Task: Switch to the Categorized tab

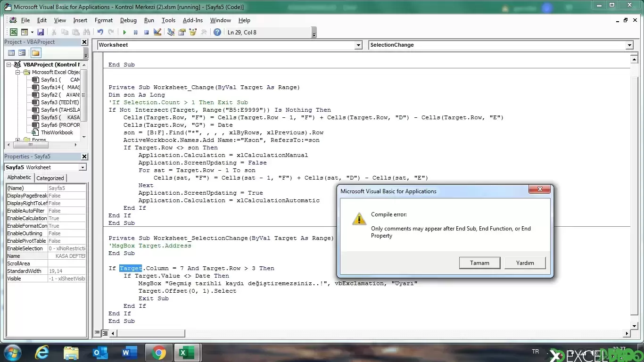Action: pos(50,178)
